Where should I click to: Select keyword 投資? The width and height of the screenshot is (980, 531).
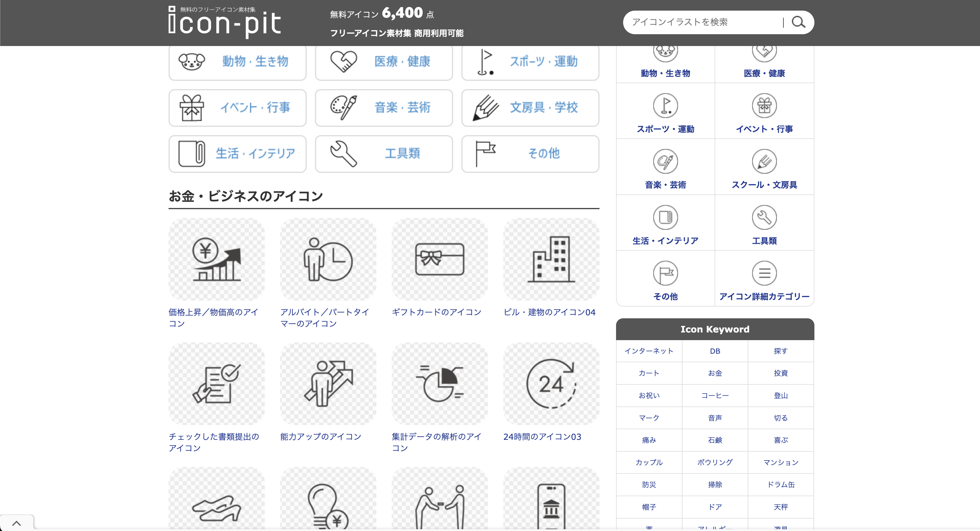[x=781, y=373]
